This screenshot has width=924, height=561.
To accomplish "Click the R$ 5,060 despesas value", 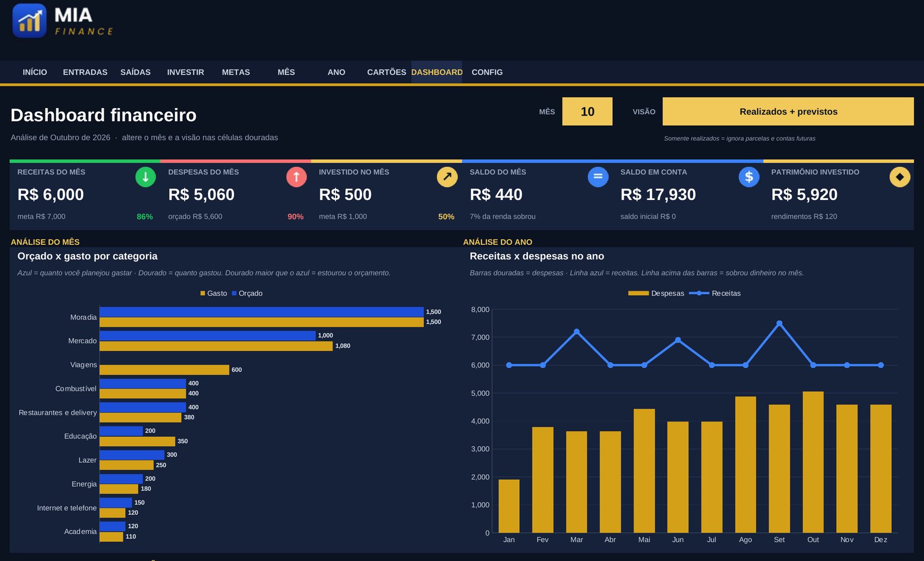I will 202,195.
